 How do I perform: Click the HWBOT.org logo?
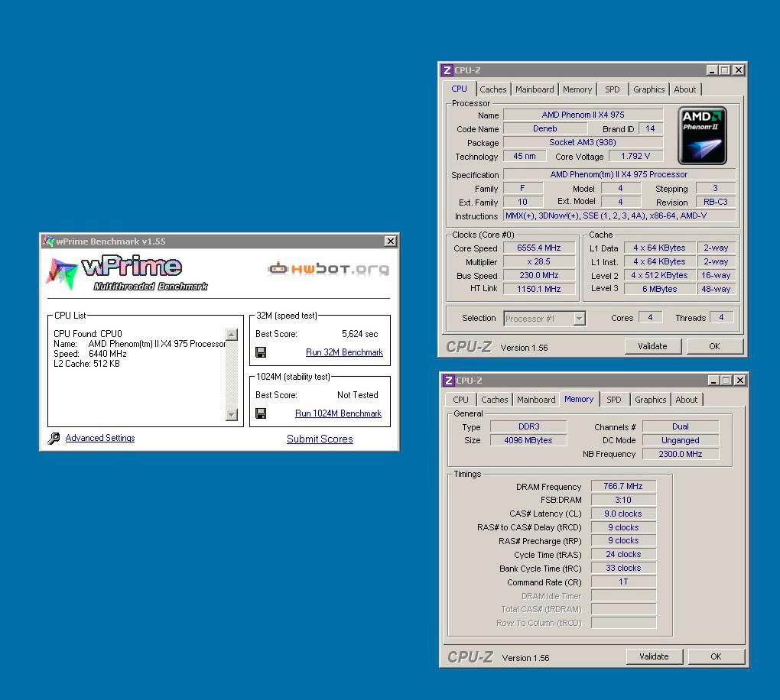point(328,269)
